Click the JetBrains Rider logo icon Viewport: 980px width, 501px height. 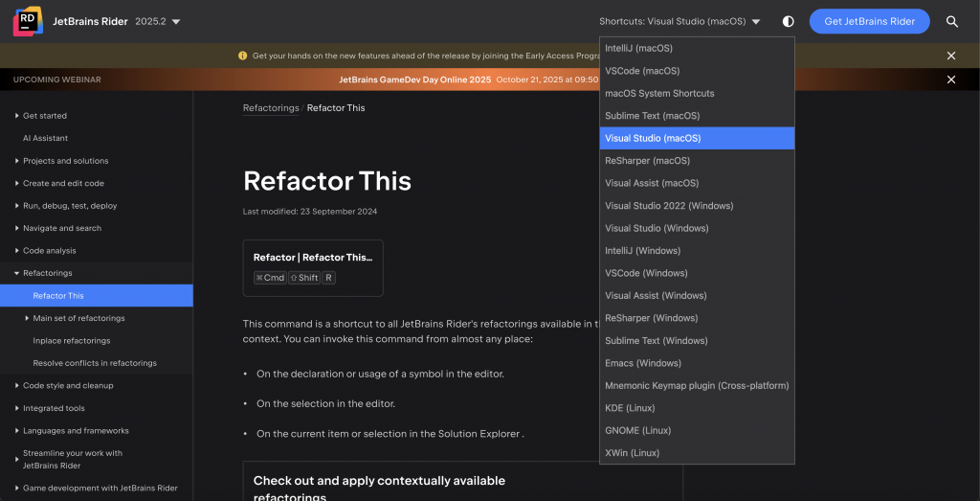[x=28, y=22]
